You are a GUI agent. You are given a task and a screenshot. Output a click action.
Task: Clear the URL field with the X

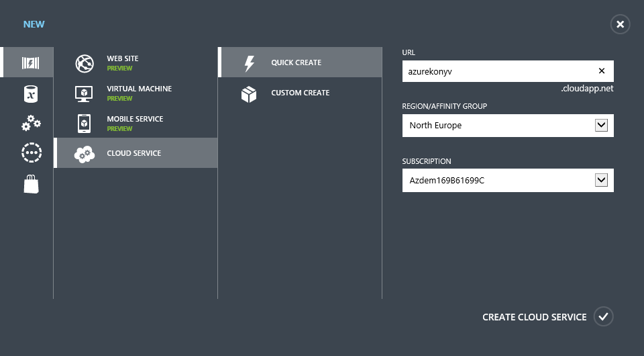point(602,71)
